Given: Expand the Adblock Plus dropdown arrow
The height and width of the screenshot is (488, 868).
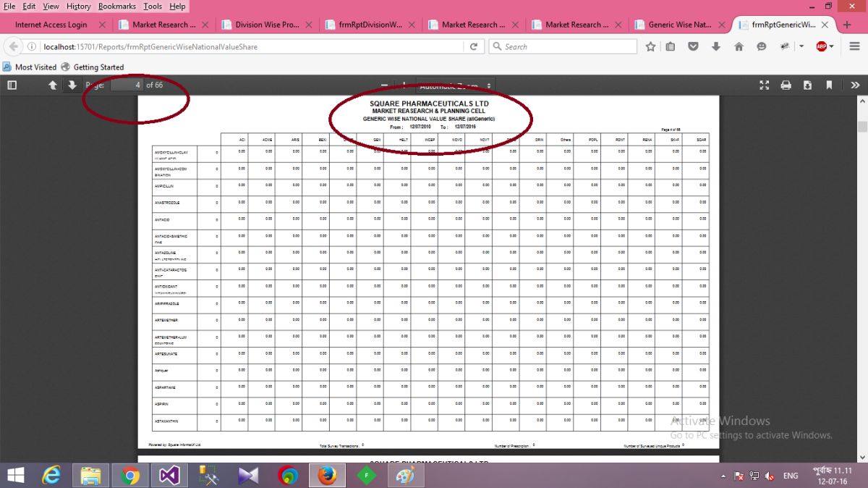Looking at the screenshot, I should [832, 46].
